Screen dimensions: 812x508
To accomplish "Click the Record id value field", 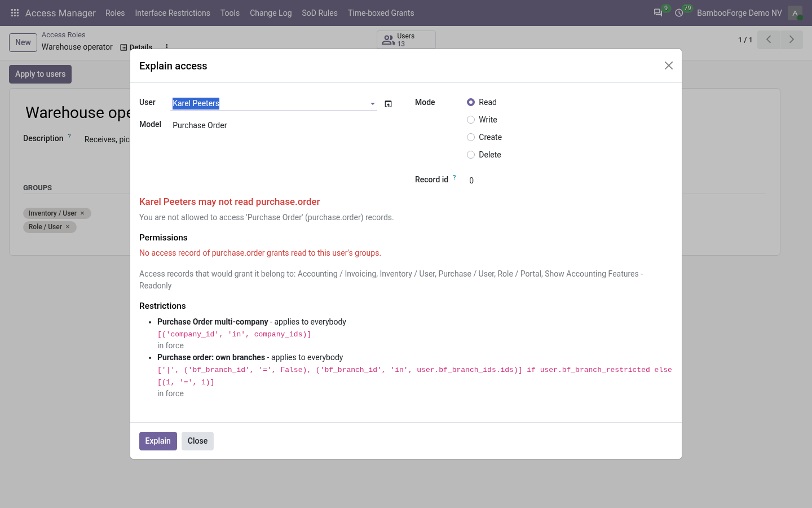I will click(570, 181).
